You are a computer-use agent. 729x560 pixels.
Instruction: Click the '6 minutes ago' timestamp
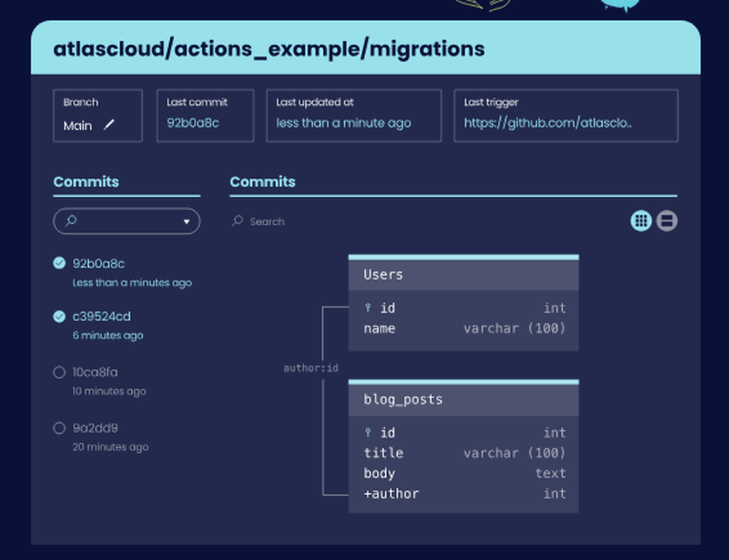(108, 335)
